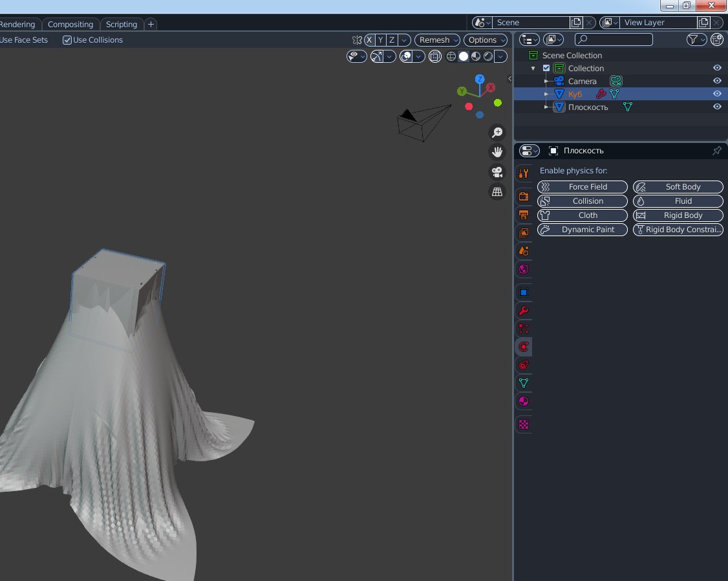
Task: Hide Плоскость using its eye icon
Action: click(x=717, y=107)
